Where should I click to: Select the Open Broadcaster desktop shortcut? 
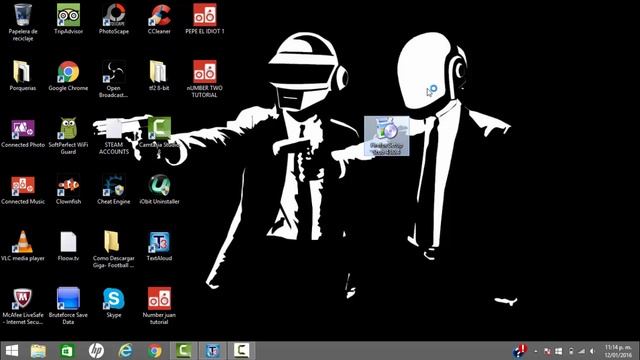click(113, 79)
